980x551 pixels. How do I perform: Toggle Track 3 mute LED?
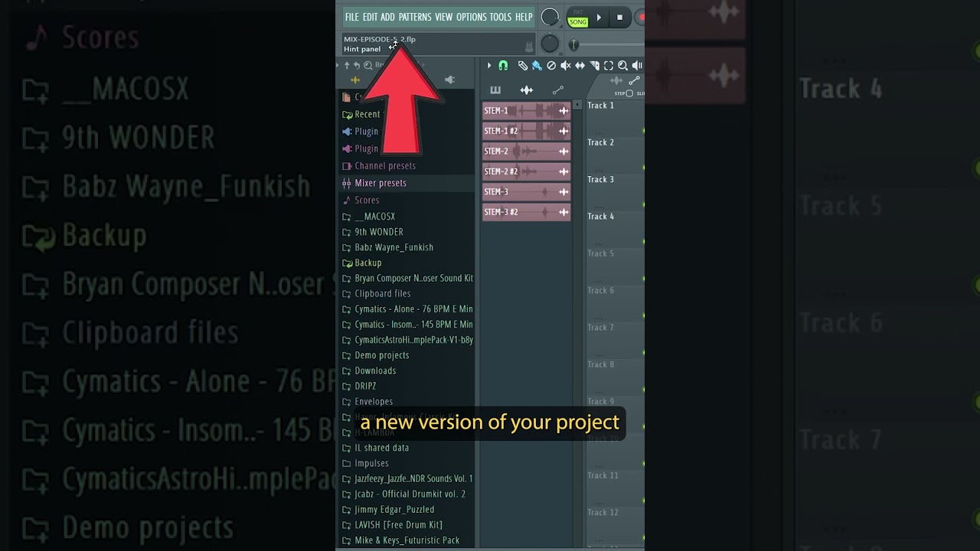[643, 204]
